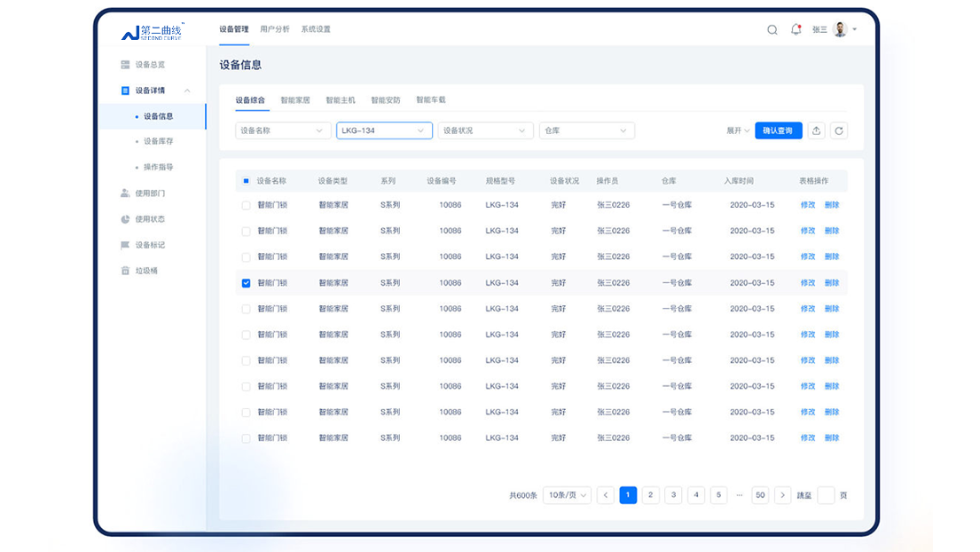The image size is (980, 552).
Task: Open the 10条/页 page size dropdown
Action: point(567,495)
